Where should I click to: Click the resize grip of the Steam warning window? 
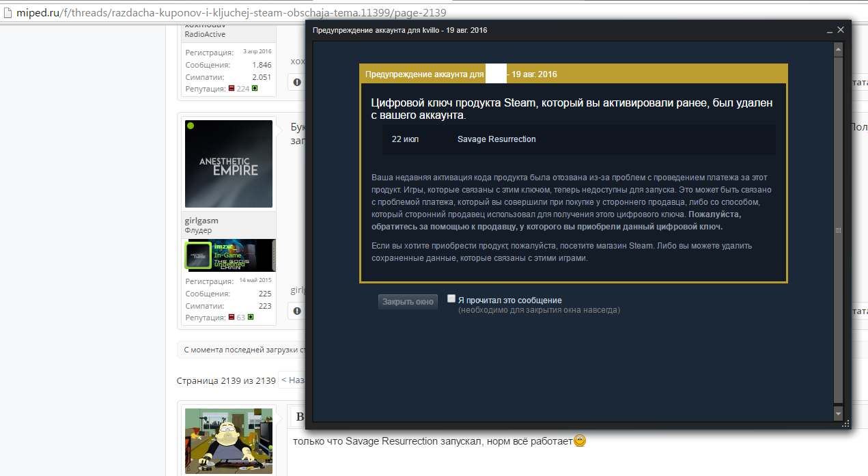tap(848, 423)
